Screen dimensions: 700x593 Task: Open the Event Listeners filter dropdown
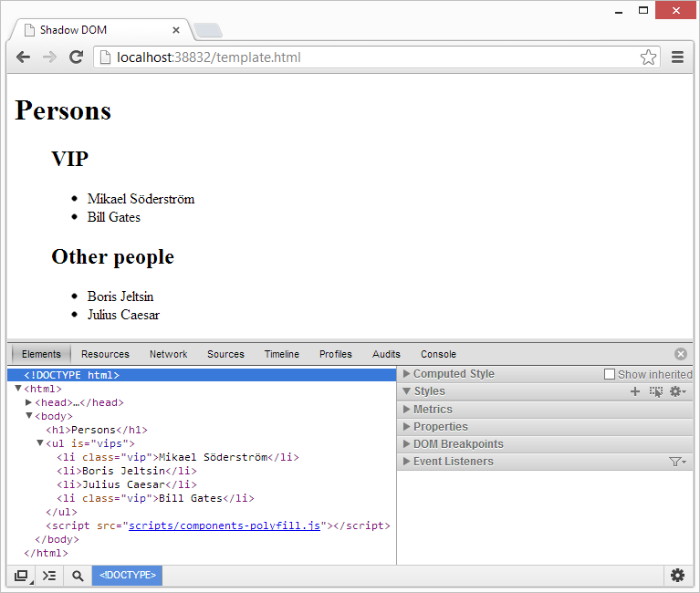coord(678,462)
